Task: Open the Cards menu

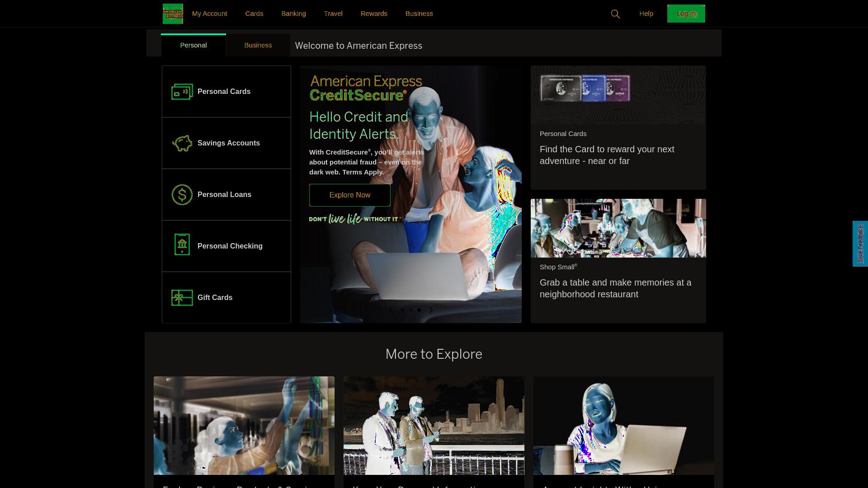Action: pyautogui.click(x=254, y=14)
